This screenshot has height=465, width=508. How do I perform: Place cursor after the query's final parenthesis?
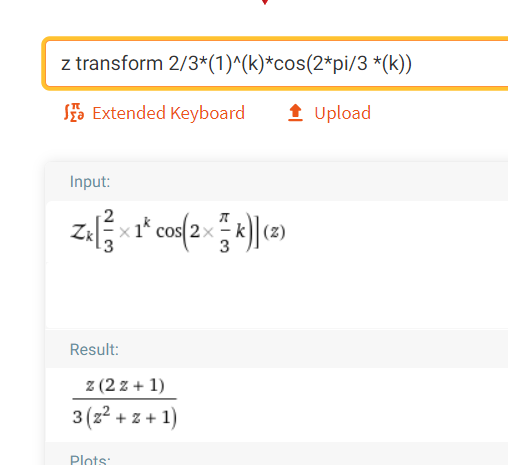(413, 63)
